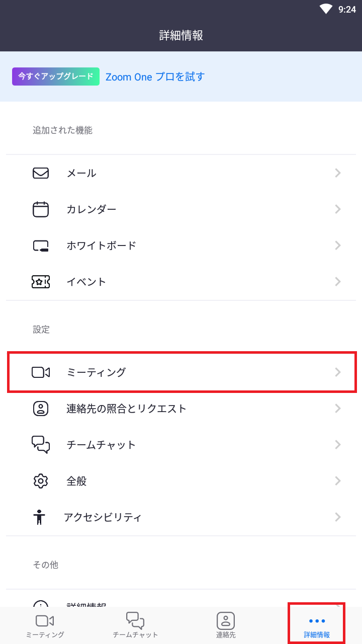362x644 pixels.
Task: Open the 連絡先 bottom tab
Action: coord(226,625)
